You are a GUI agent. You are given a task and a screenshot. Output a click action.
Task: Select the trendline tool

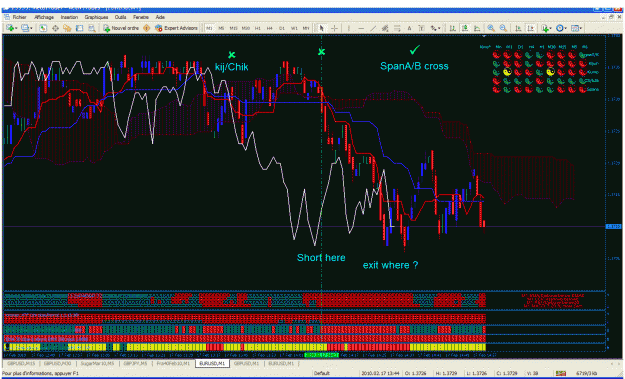(373, 28)
